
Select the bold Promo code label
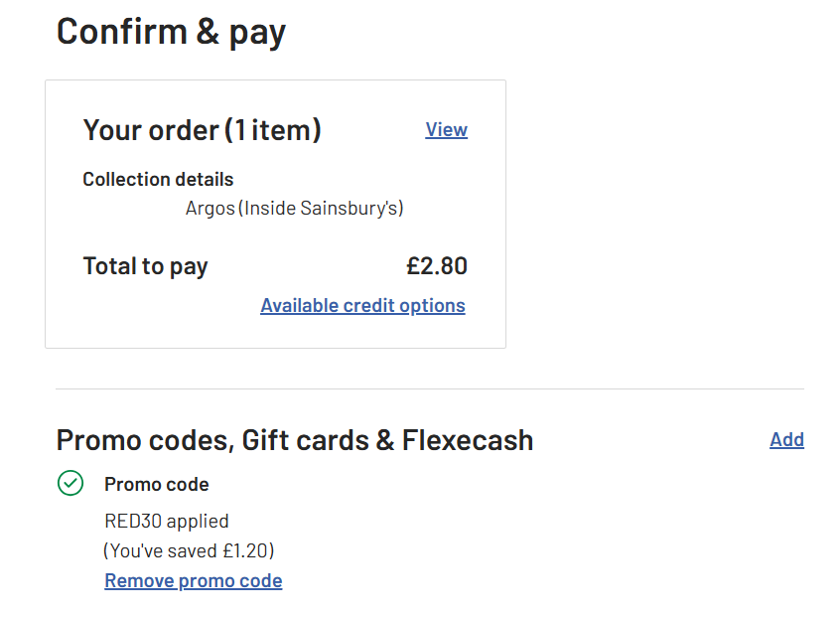[x=157, y=485]
